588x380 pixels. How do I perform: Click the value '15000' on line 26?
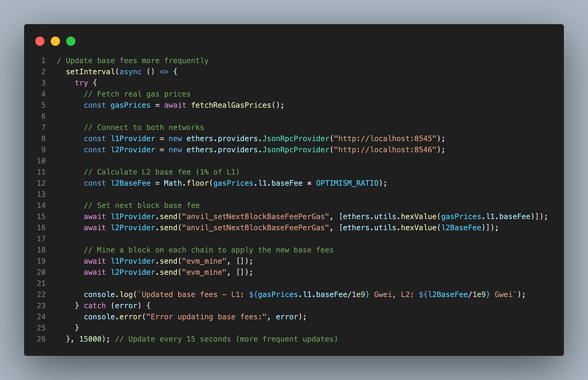[x=90, y=339]
